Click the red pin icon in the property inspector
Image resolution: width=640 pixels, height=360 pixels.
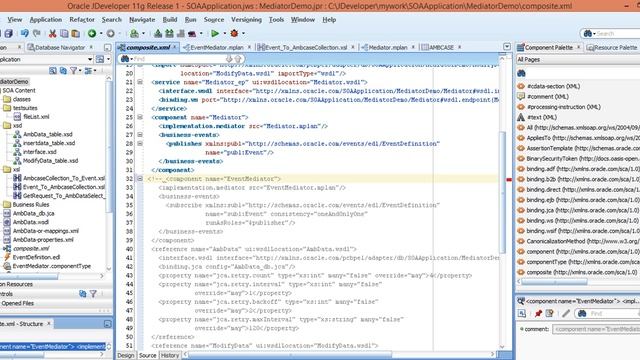pyautogui.click(x=538, y=313)
